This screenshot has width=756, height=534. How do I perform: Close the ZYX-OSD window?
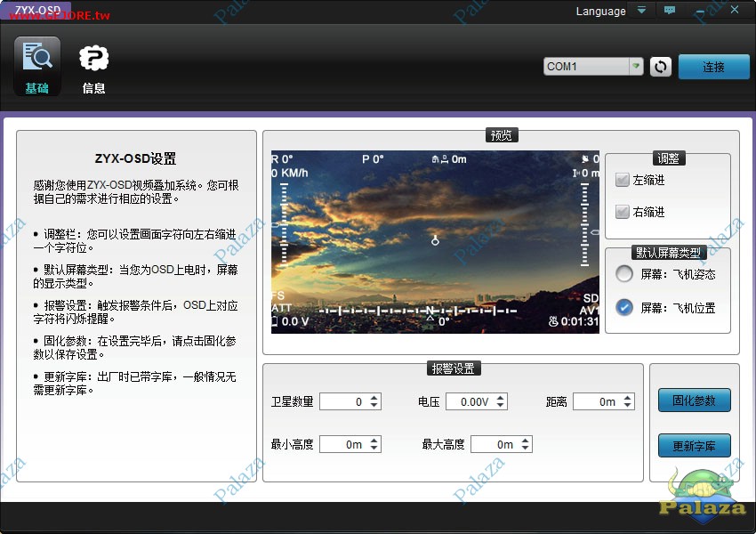735,10
